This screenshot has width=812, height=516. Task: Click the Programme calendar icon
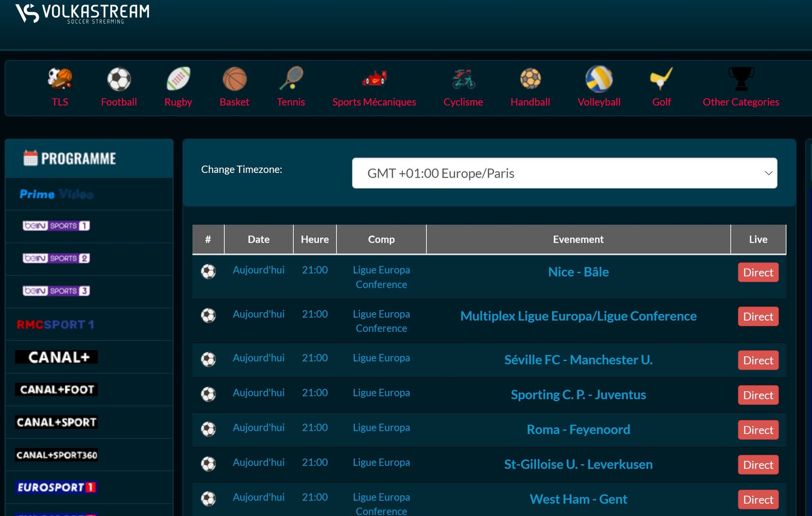(x=30, y=158)
